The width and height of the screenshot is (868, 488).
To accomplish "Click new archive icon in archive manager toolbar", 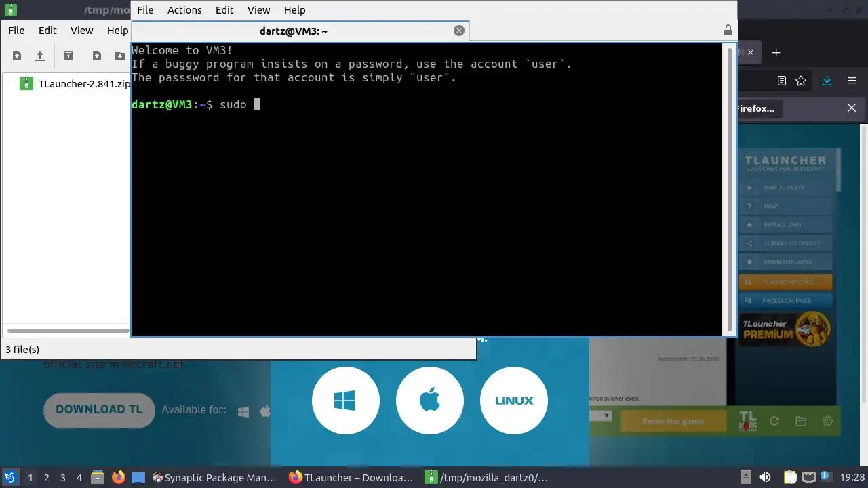I will pos(17,56).
